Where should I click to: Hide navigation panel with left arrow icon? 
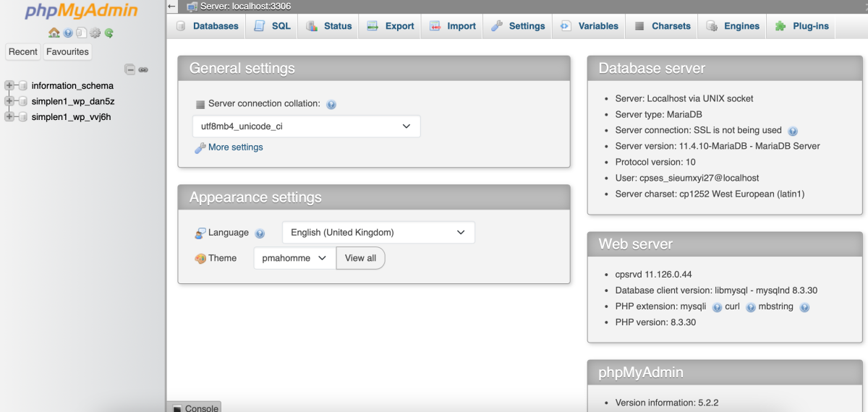(x=171, y=7)
